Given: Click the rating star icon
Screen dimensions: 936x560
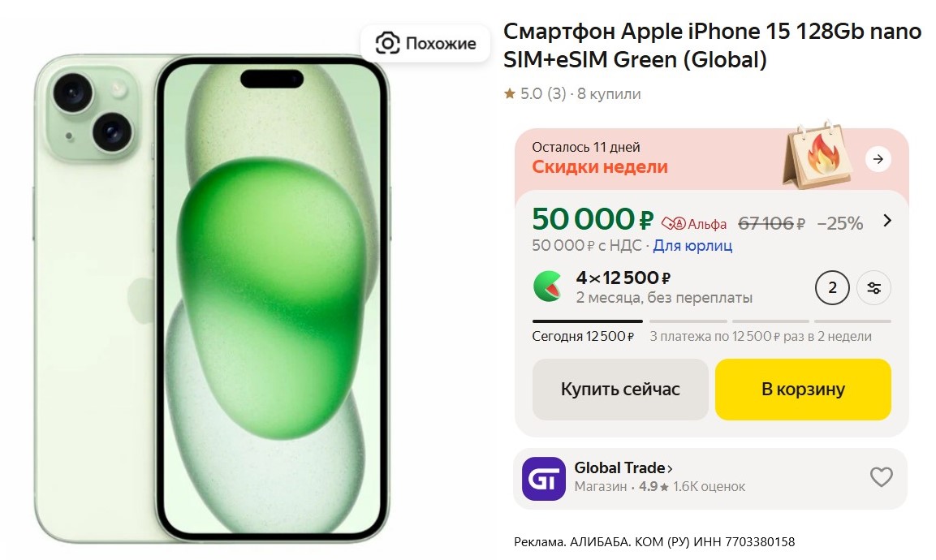Looking at the screenshot, I should 510,94.
